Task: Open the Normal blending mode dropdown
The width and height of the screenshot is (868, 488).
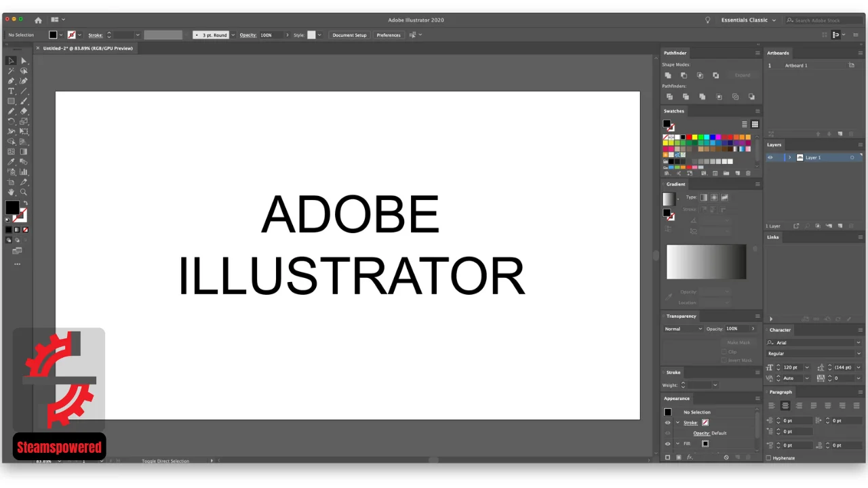Action: click(x=684, y=329)
